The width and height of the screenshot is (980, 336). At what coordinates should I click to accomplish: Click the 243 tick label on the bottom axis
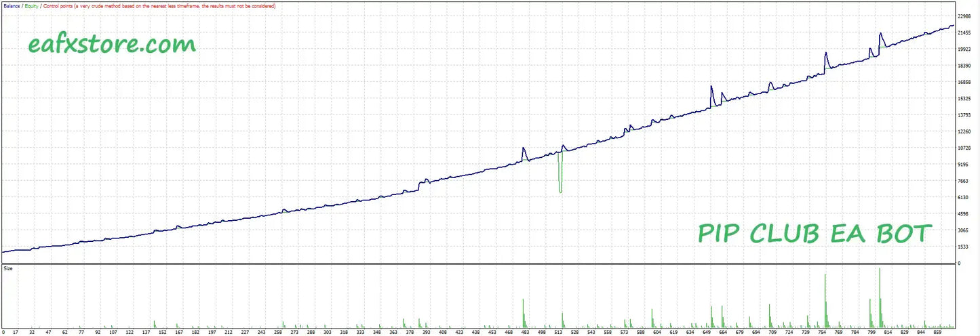(262, 333)
